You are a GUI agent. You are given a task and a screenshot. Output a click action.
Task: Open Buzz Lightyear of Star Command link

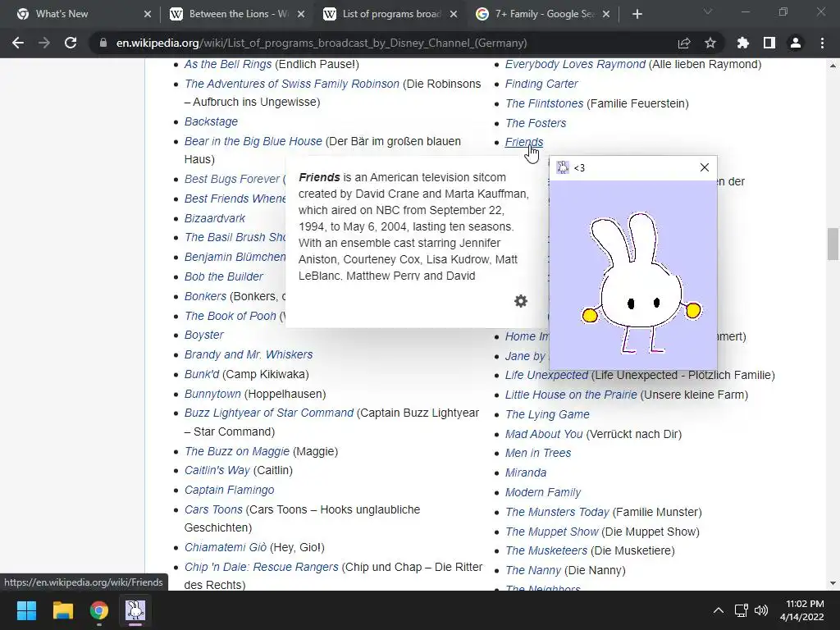[x=269, y=413]
